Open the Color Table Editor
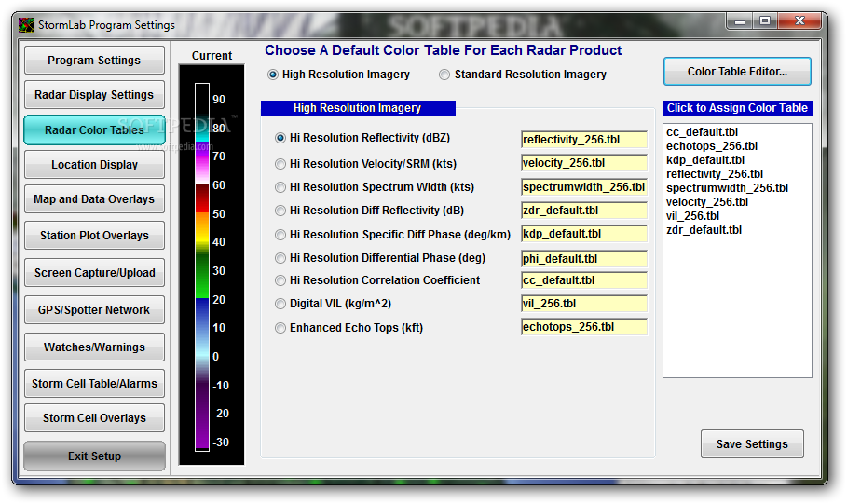 point(737,72)
